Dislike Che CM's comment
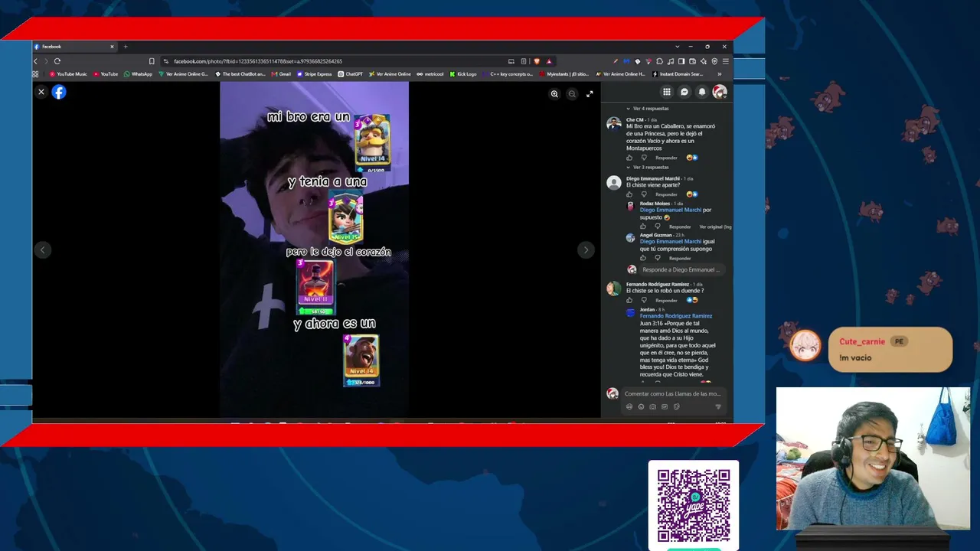The width and height of the screenshot is (980, 551). click(x=644, y=158)
